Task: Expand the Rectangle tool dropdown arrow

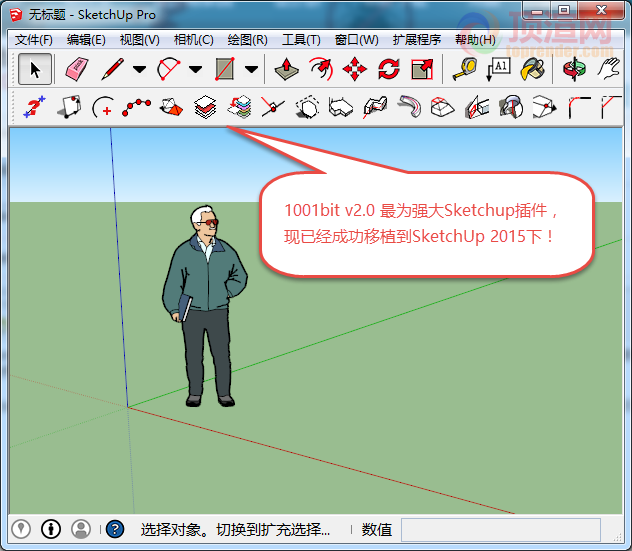Action: coord(251,70)
